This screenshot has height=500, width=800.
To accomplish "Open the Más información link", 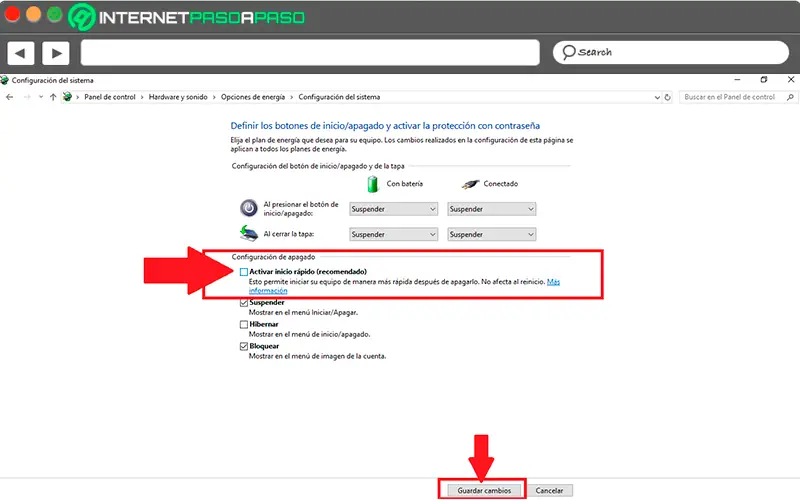I will 553,282.
